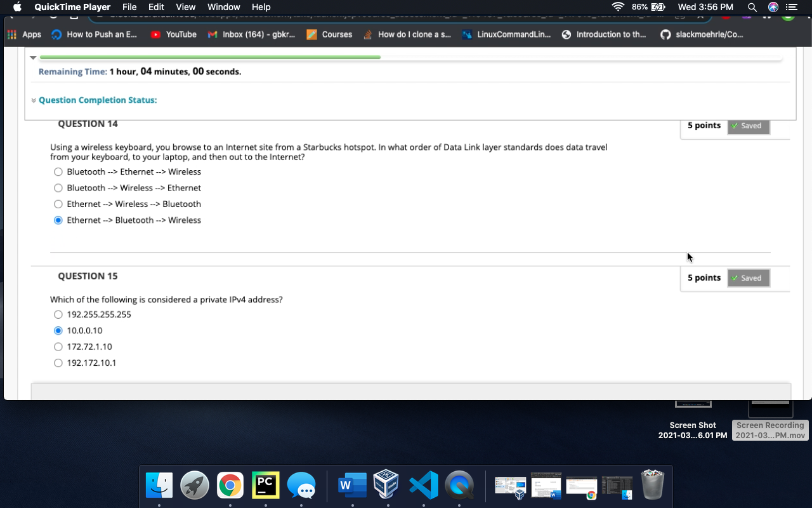Restore minimized Chrome window in dock

click(582, 487)
